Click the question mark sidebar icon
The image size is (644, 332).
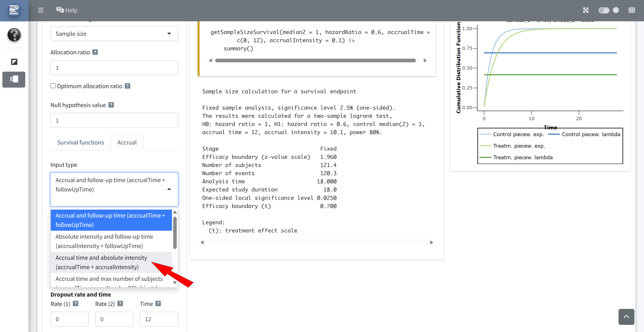click(14, 34)
